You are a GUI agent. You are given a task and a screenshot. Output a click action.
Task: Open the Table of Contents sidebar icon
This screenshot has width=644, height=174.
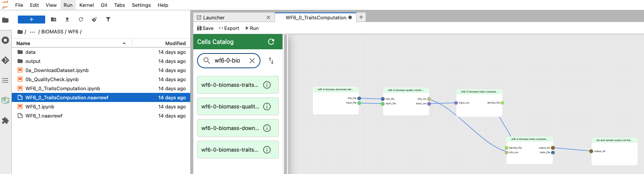pos(5,80)
